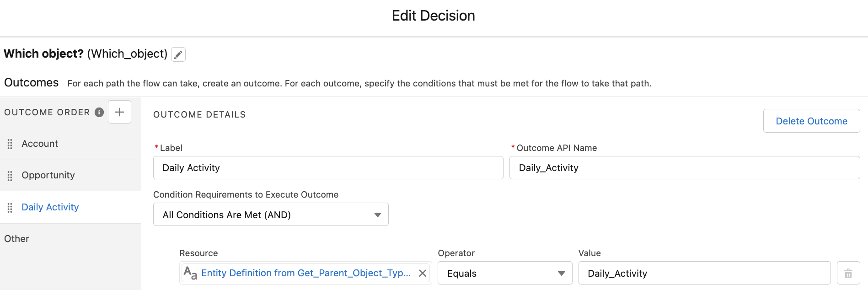This screenshot has height=290, width=868.
Task: Click the X to remove the Entity Definition resource
Action: (423, 273)
